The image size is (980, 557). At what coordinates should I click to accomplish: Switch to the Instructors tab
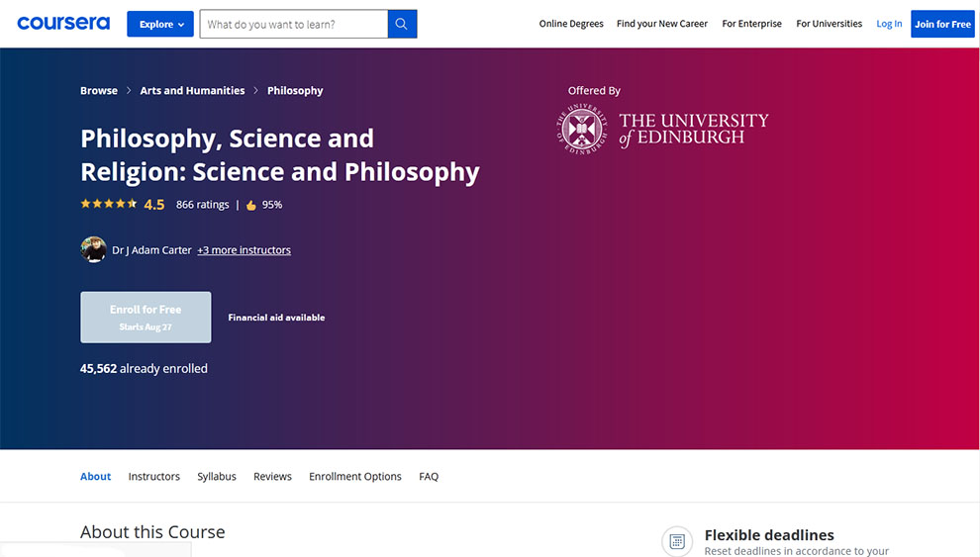[153, 477]
